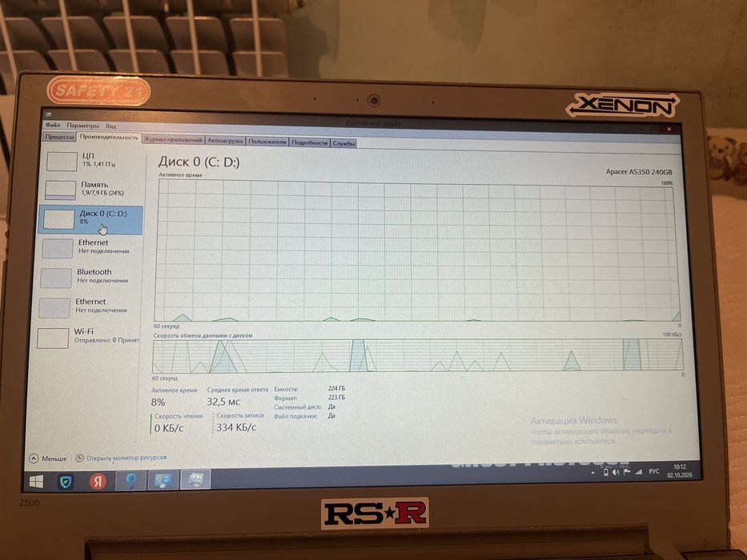Click the Apacer AS350 240GB model text
747x560 pixels.
(x=639, y=172)
